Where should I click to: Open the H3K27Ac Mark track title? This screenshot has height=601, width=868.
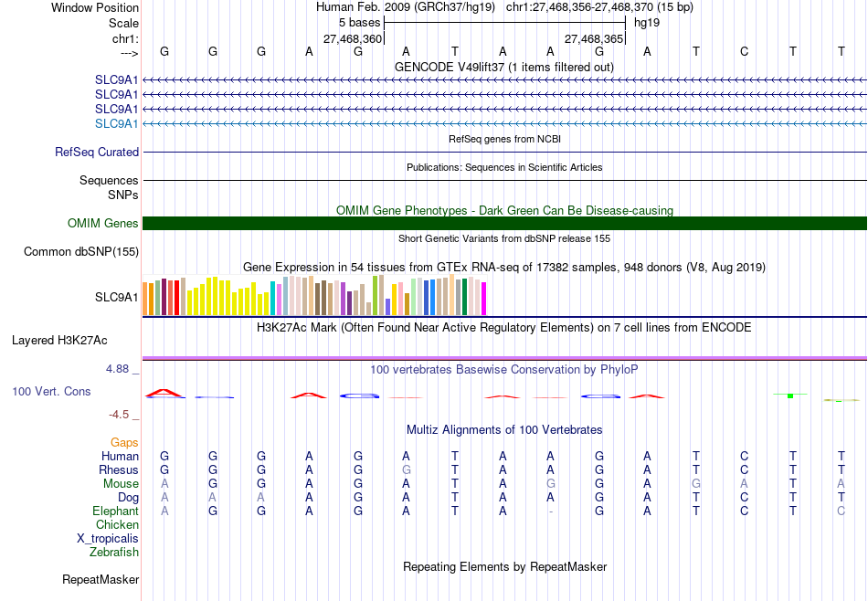point(504,328)
